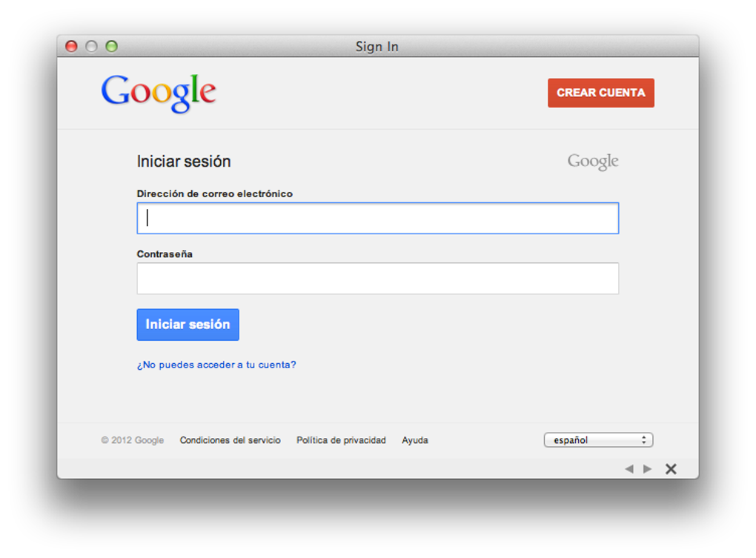Screen dimensions: 756x558
Task: Open the español language dropdown
Action: 598,440
